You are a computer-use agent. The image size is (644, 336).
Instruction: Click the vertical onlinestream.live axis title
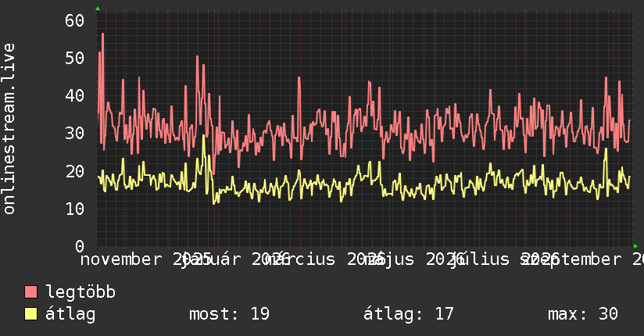[x=9, y=129]
